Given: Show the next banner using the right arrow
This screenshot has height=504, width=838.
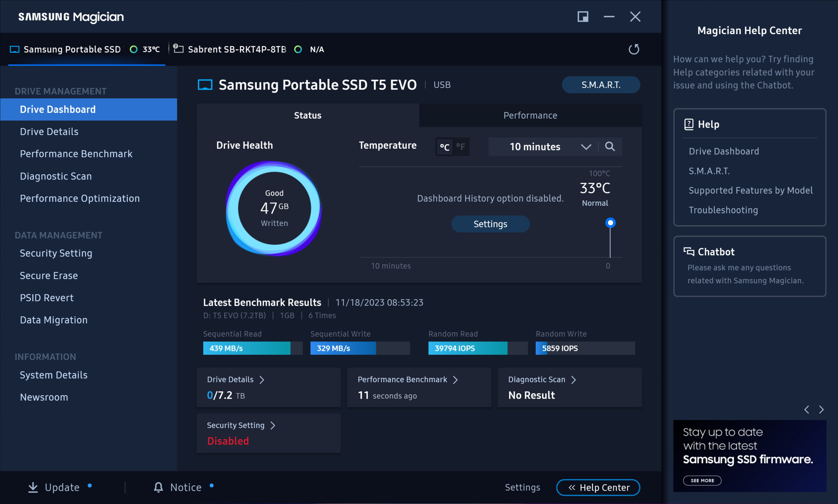Looking at the screenshot, I should click(821, 409).
